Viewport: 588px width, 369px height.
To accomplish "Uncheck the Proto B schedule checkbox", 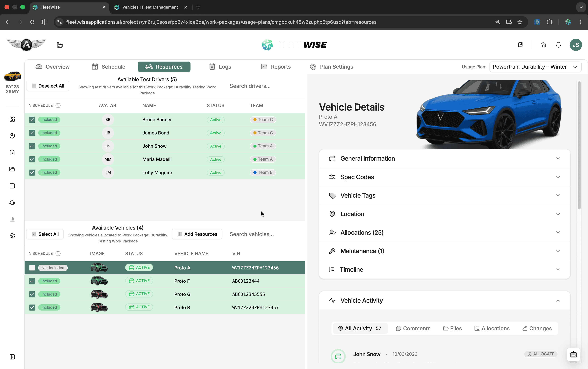I will pyautogui.click(x=32, y=307).
